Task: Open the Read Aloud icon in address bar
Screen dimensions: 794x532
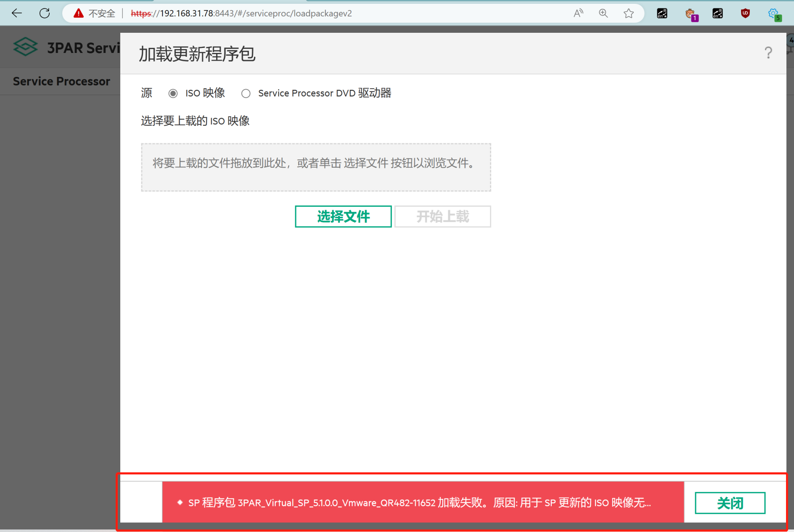Action: (579, 13)
